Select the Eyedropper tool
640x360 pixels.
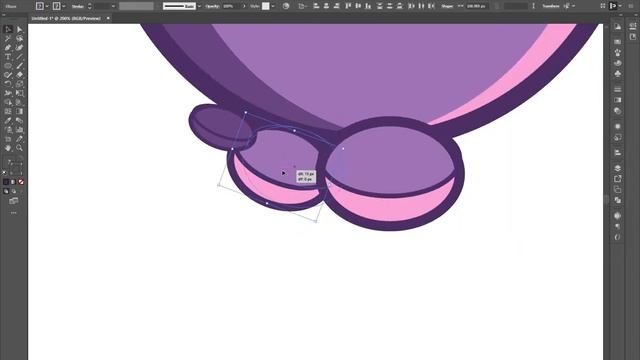click(x=8, y=120)
